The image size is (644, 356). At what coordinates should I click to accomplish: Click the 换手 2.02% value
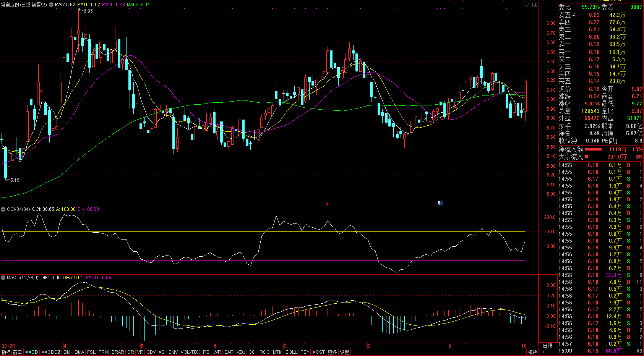point(592,126)
